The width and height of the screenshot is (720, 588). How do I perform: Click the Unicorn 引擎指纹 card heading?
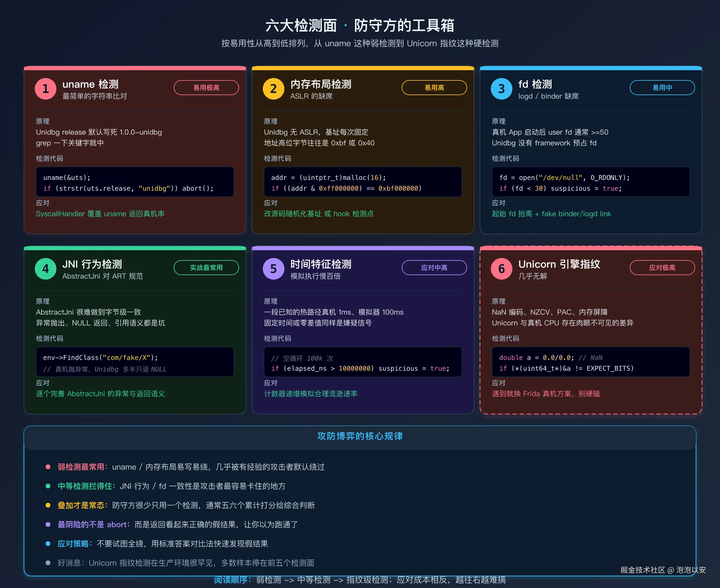coord(559,264)
